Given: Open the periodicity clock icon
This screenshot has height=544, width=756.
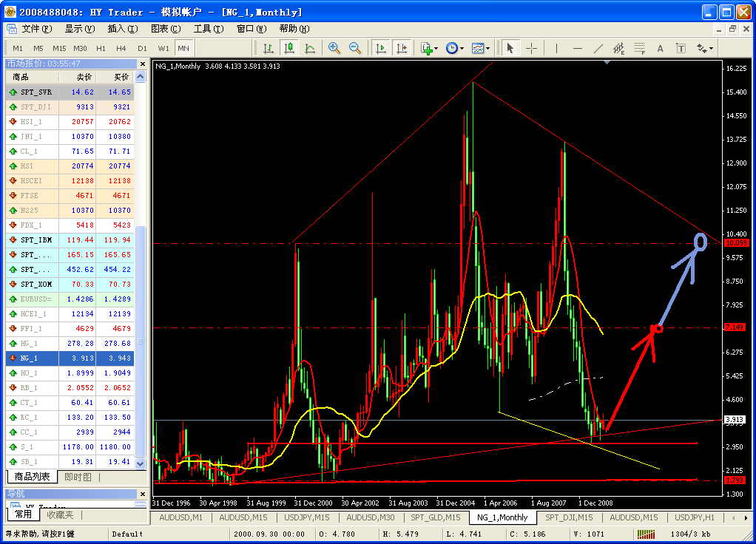Looking at the screenshot, I should 452,48.
